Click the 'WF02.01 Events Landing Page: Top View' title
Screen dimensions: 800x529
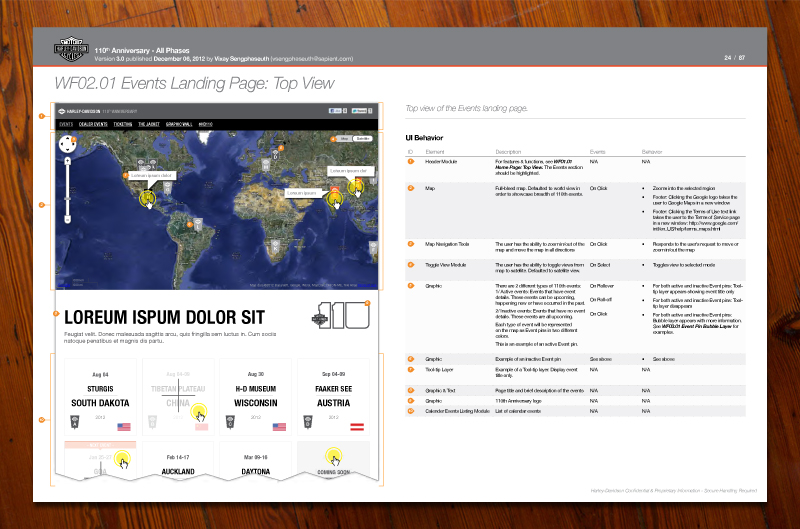tap(194, 83)
